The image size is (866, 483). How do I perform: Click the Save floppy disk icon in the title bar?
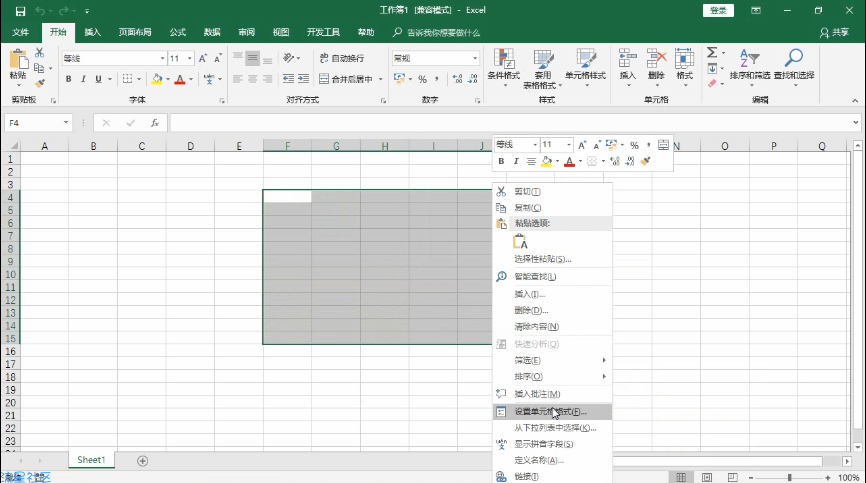point(20,10)
